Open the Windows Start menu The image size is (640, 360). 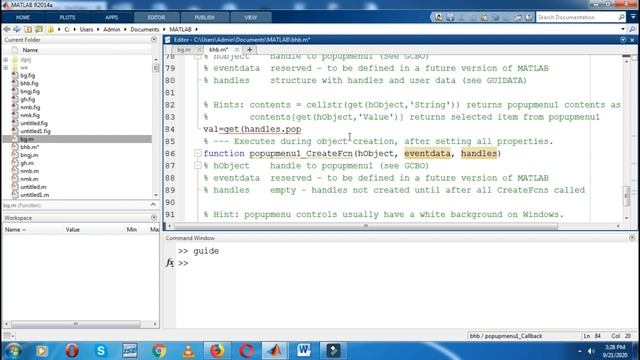click(x=13, y=351)
